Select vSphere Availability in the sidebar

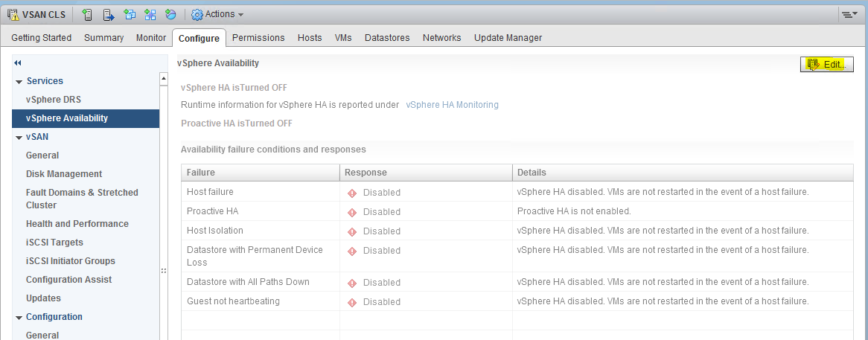(x=86, y=118)
